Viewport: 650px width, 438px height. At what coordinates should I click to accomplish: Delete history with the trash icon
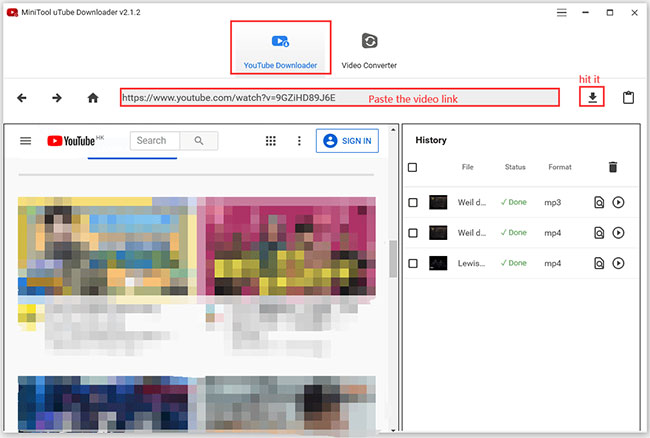click(x=613, y=167)
